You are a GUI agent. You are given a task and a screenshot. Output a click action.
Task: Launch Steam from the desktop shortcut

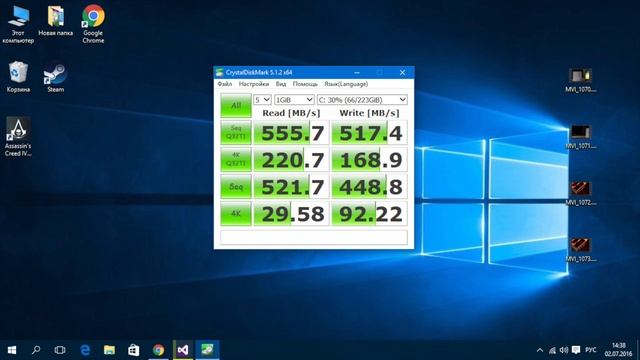click(56, 78)
